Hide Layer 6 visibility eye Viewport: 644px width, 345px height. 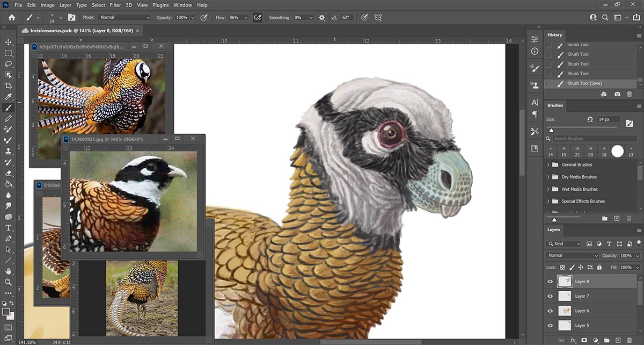[x=550, y=311]
